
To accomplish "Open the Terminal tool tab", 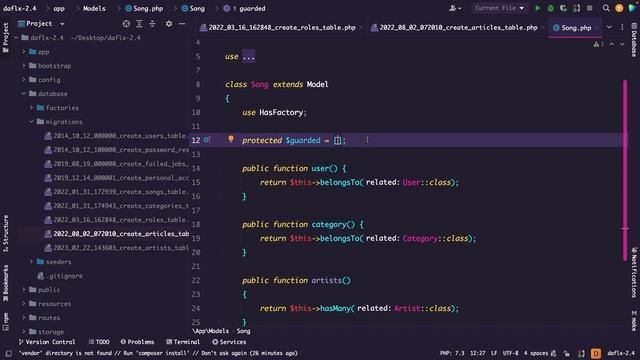I will click(x=183, y=342).
